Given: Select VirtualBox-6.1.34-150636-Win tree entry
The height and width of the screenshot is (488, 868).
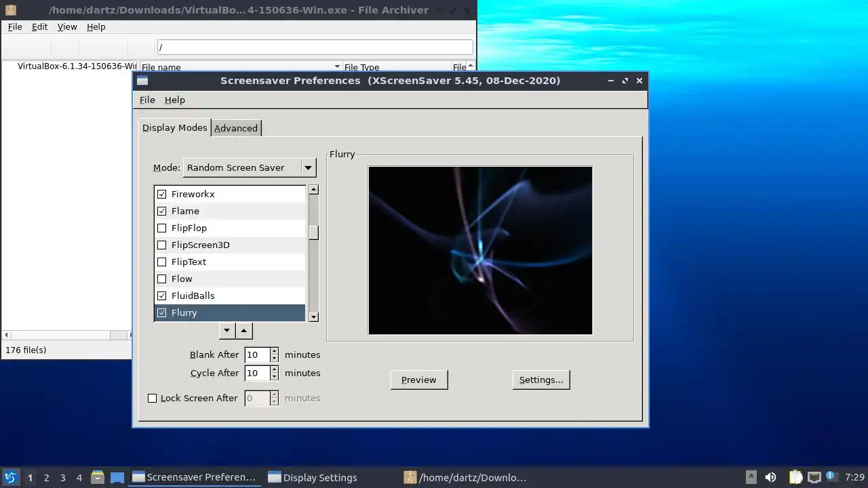Looking at the screenshot, I should [x=77, y=66].
